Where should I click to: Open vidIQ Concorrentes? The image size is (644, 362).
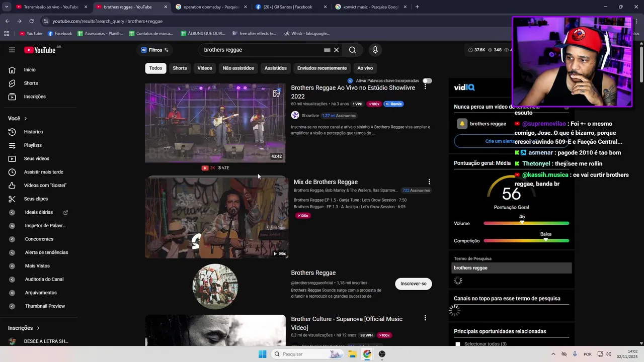[x=38, y=239]
